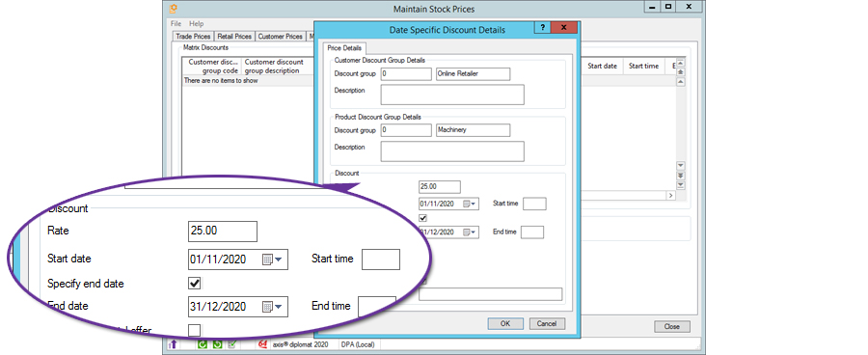Click the second green refresh icon in status bar
Viewport: 868px width, 355px height.
tap(218, 344)
